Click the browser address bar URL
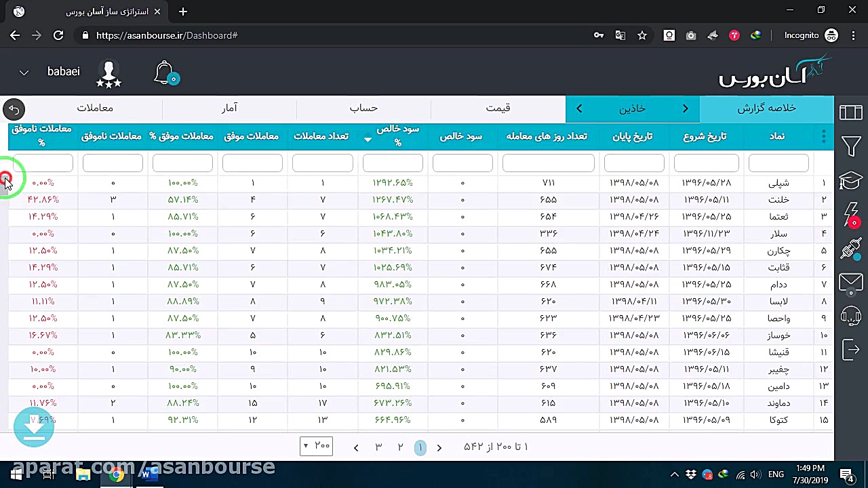The height and width of the screenshot is (488, 868). pyautogui.click(x=167, y=35)
